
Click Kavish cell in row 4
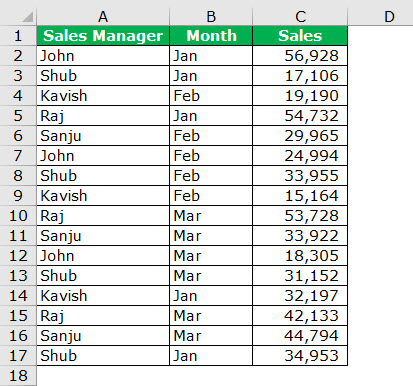click(x=103, y=96)
